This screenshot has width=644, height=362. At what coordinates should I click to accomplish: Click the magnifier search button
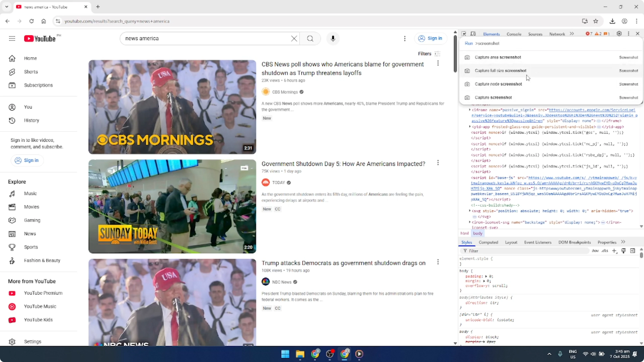pos(310,38)
